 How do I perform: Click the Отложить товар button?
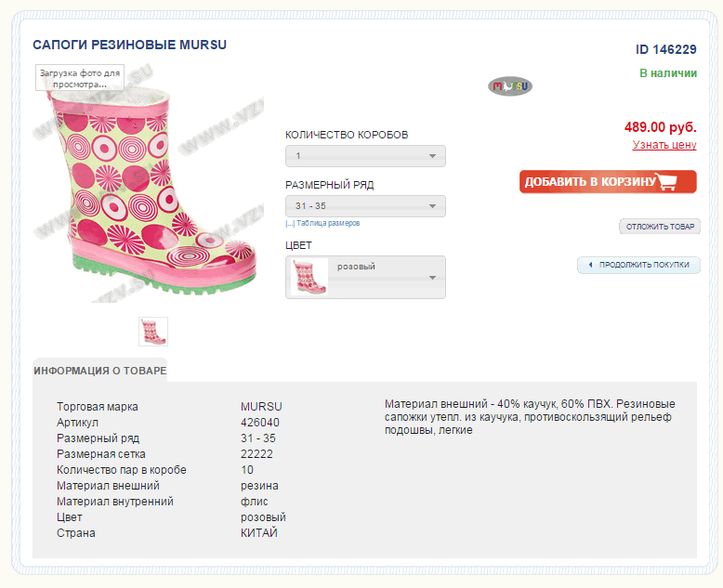(x=660, y=227)
